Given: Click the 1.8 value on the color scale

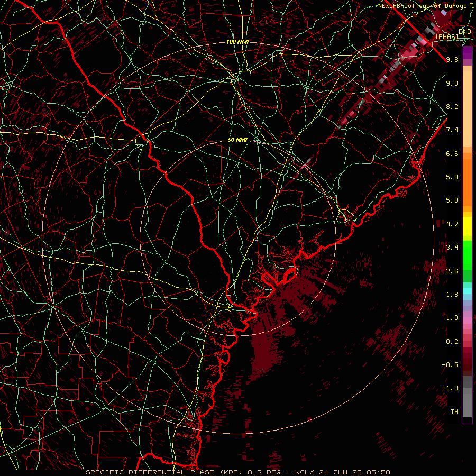Looking at the screenshot, I should click(452, 295).
